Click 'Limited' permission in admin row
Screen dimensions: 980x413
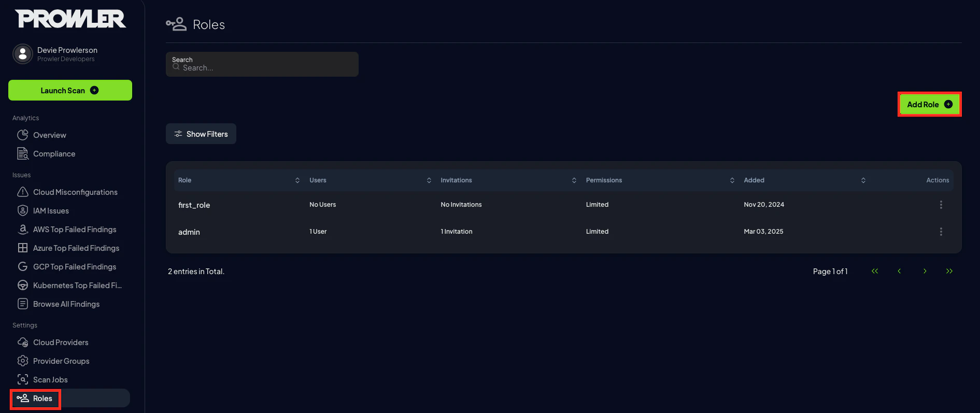(597, 232)
